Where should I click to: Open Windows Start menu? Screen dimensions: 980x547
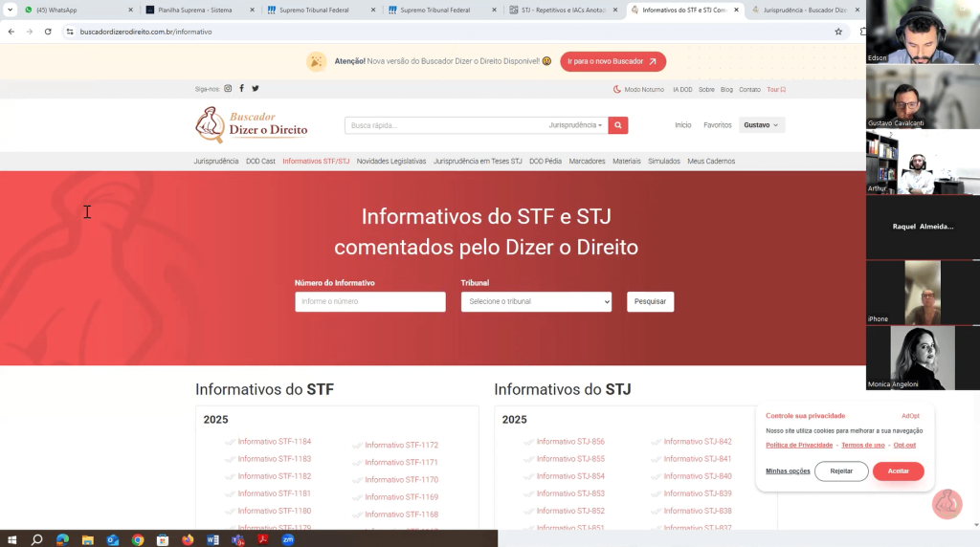(x=11, y=539)
